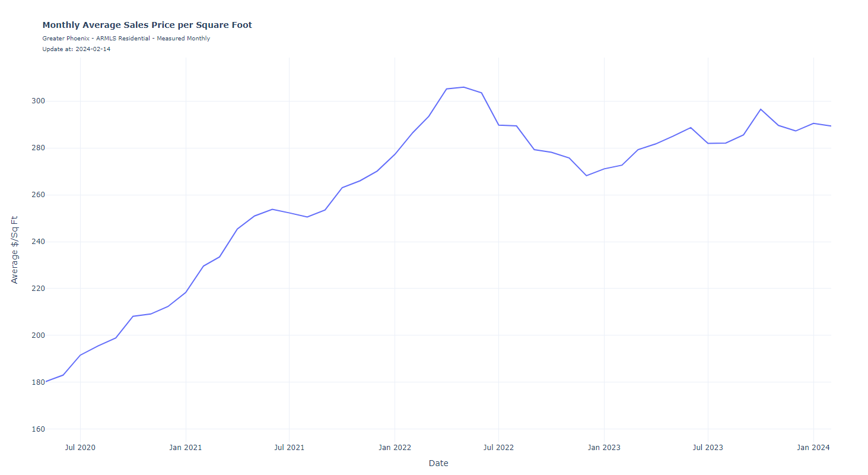Click the 'Update at: 2024-02-14' text
868x475 pixels.
tap(76, 49)
